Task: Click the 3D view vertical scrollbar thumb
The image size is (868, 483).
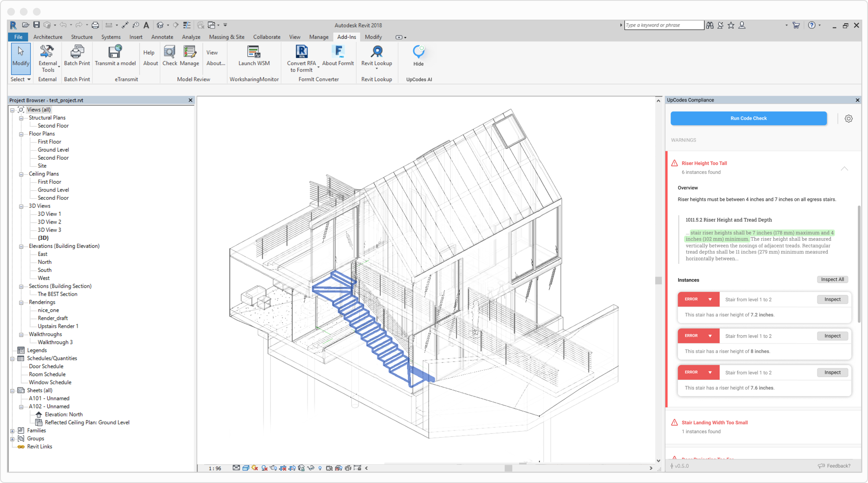Action: (658, 280)
